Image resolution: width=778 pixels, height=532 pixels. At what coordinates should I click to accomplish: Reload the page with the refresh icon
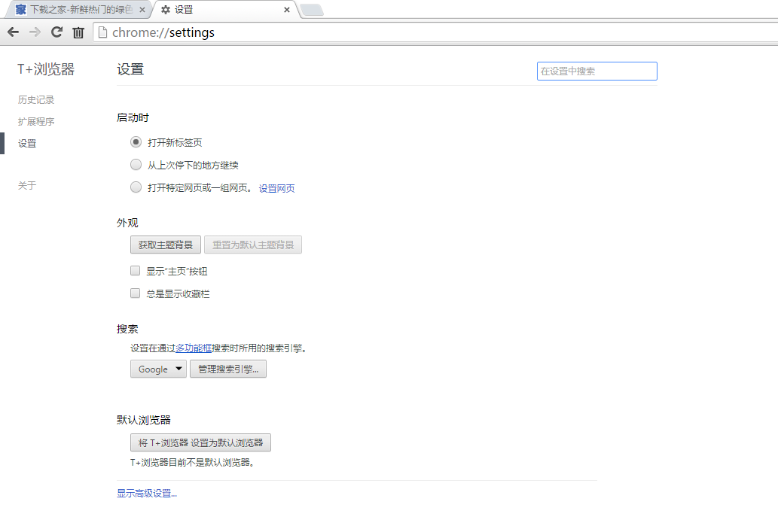click(x=56, y=32)
